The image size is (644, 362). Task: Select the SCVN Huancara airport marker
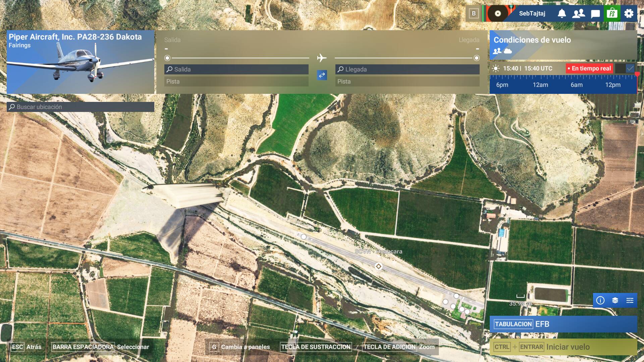[379, 266]
